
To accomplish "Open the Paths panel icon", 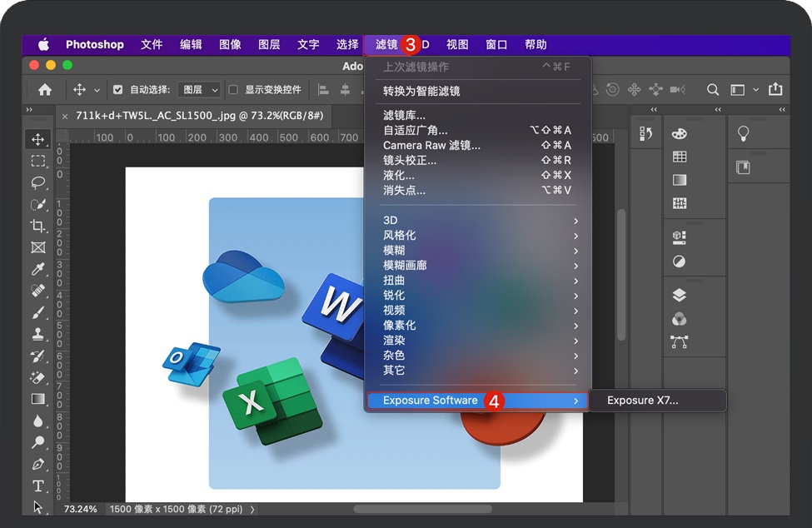I will coord(680,341).
